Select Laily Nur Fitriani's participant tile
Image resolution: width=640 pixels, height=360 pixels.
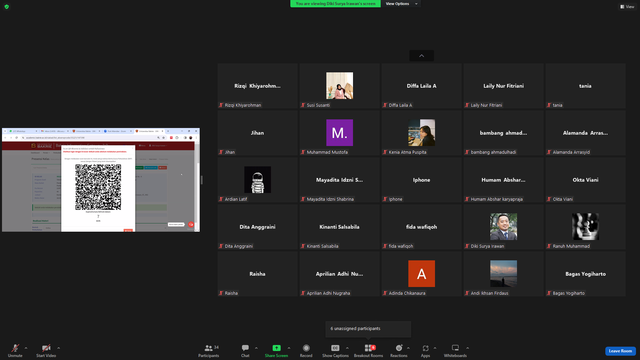(504, 86)
